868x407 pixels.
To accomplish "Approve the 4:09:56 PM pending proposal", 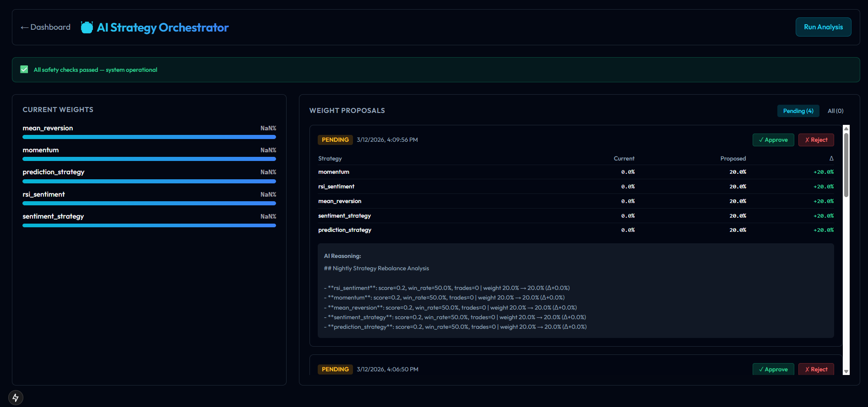I will pos(773,140).
